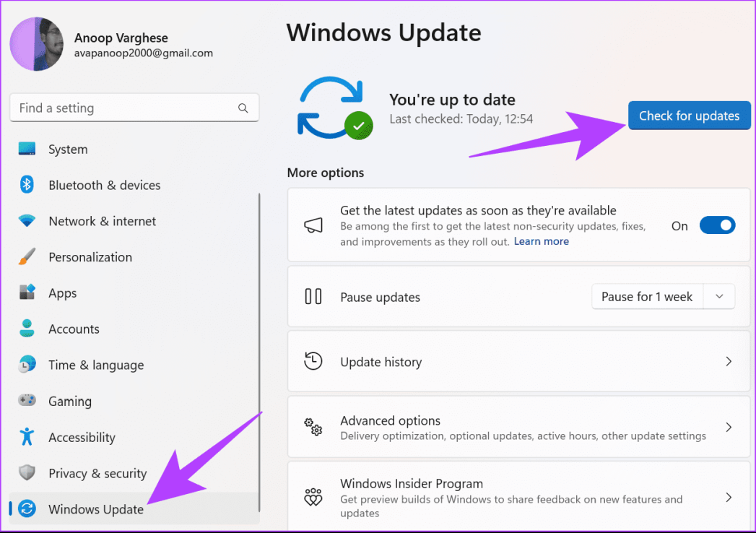The height and width of the screenshot is (533, 756).
Task: Expand the Pause for 1 week dropdown
Action: [719, 296]
